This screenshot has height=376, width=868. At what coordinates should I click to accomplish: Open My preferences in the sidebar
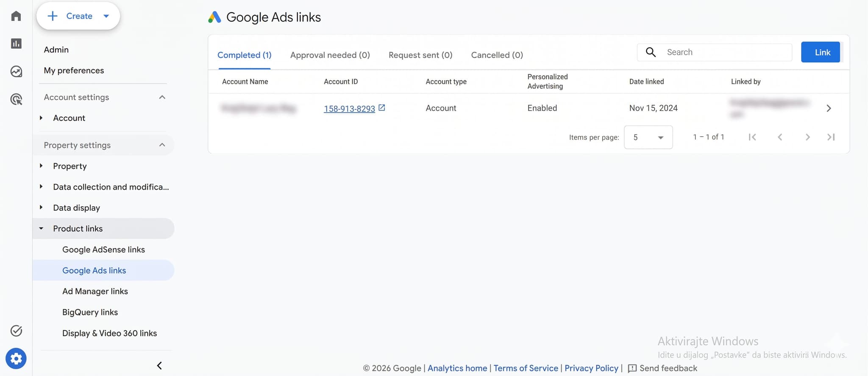point(74,70)
